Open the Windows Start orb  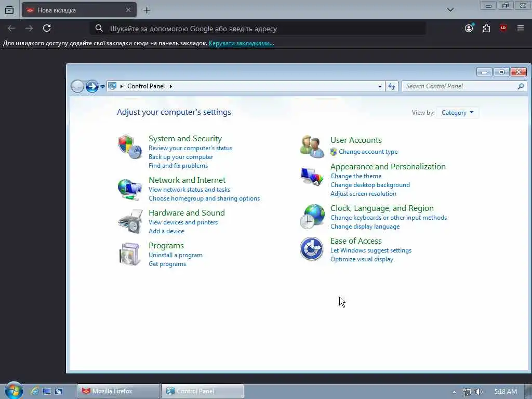pyautogui.click(x=13, y=391)
